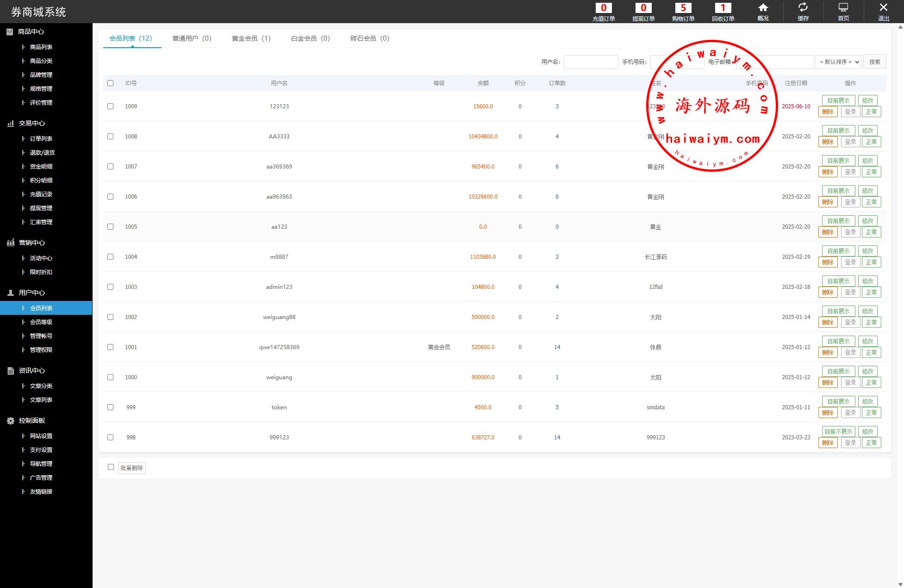The width and height of the screenshot is (904, 588).
Task: Check the box for user ID 1009
Action: (x=110, y=106)
